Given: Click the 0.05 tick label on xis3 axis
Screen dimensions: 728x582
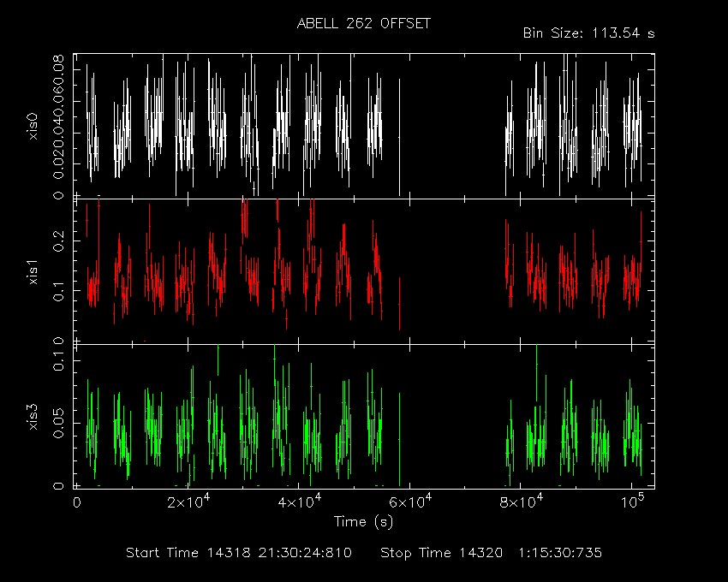Looking at the screenshot, I should (58, 423).
